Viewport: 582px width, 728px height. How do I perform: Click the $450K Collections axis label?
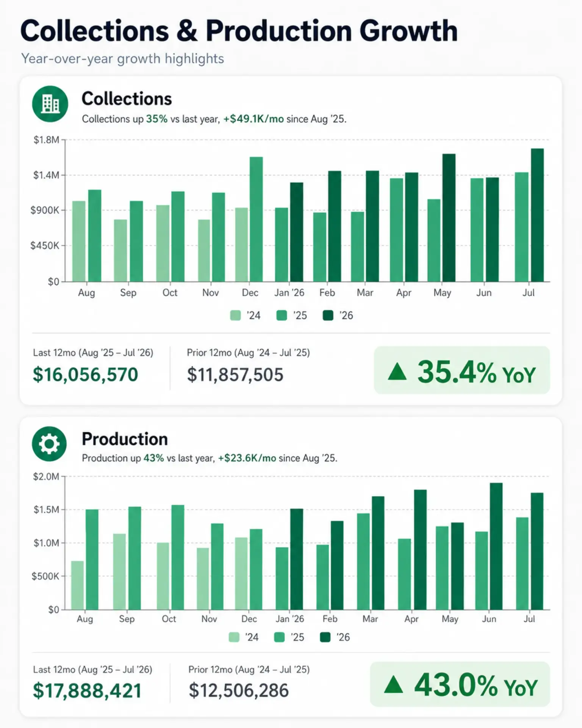pos(45,245)
